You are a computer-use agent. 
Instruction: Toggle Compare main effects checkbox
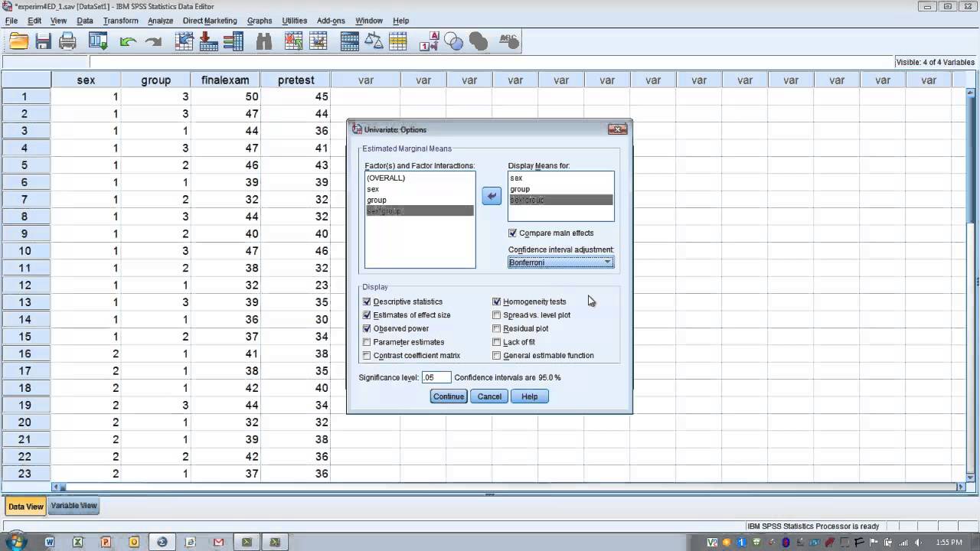(x=512, y=233)
